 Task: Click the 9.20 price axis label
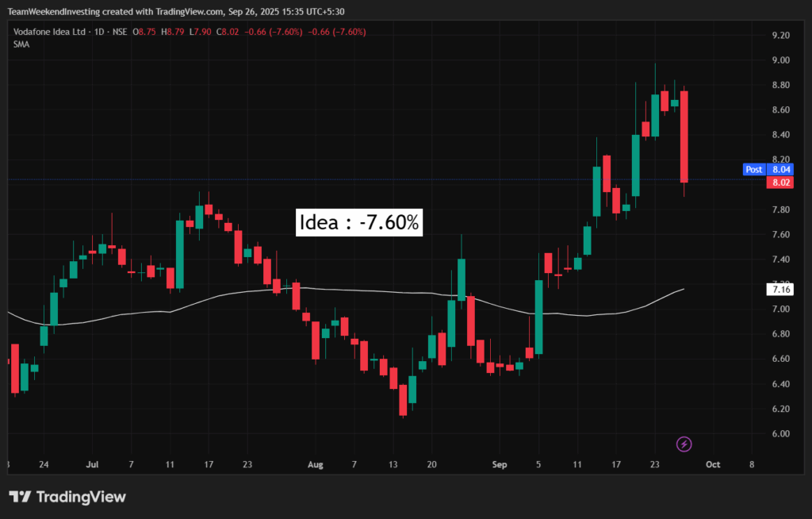[x=780, y=35]
